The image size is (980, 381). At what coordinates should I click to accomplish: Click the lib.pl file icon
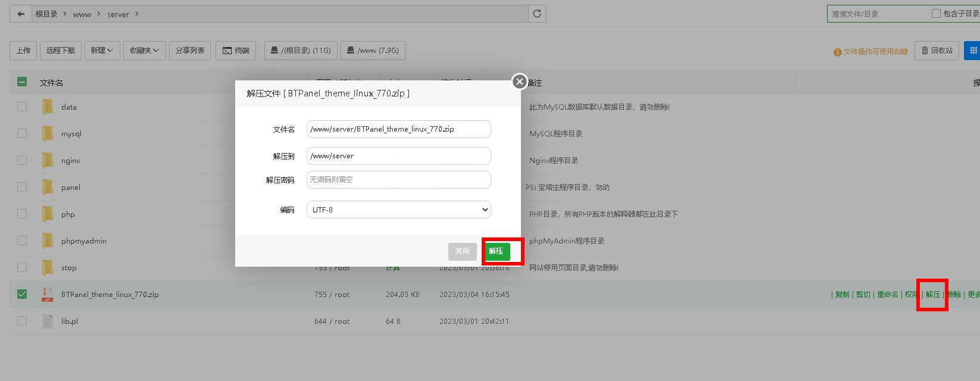click(x=47, y=321)
